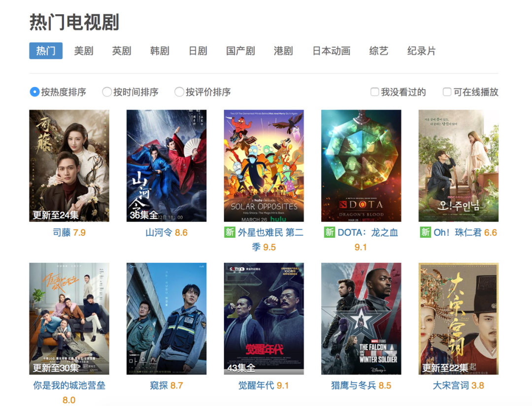Image resolution: width=532 pixels, height=406 pixels.
Task: Switch to the 日本动画 tab
Action: 331,51
